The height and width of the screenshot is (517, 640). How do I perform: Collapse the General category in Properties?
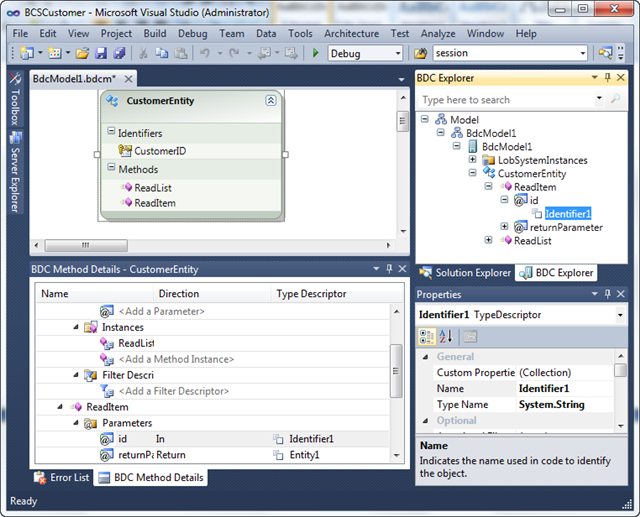pos(426,357)
